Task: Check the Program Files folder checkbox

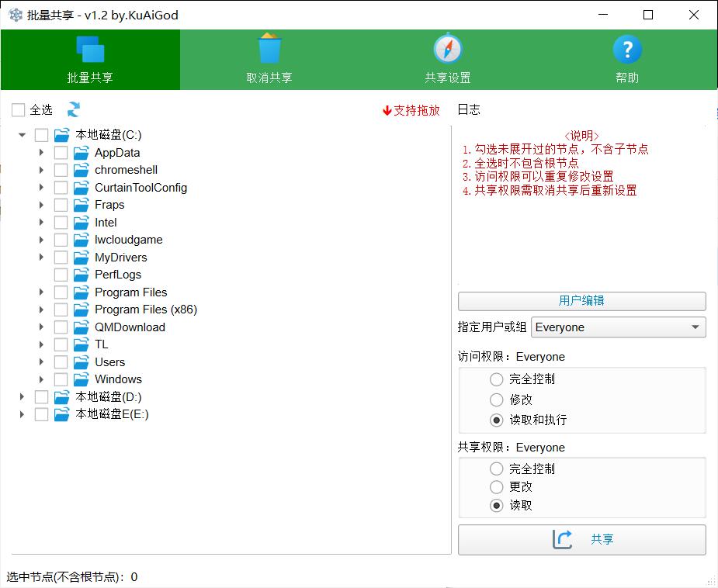Action: pyautogui.click(x=61, y=292)
